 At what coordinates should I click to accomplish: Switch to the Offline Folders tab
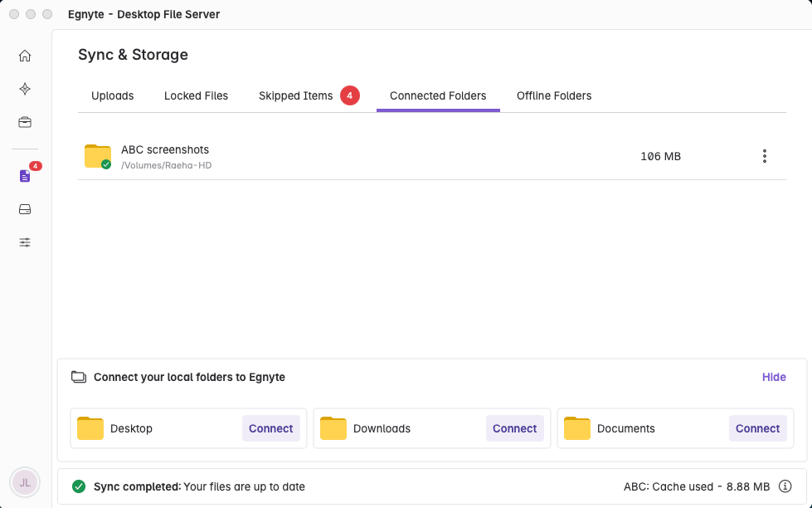pyautogui.click(x=554, y=96)
